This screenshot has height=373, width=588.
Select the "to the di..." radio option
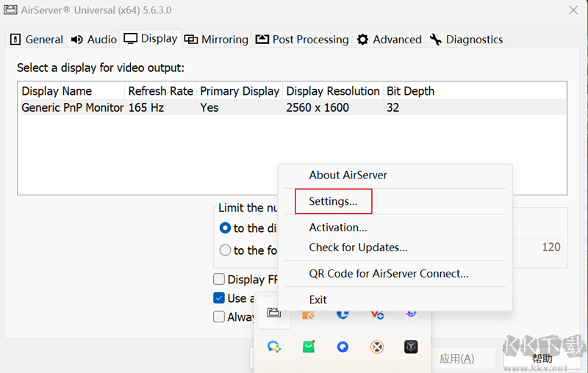[226, 228]
